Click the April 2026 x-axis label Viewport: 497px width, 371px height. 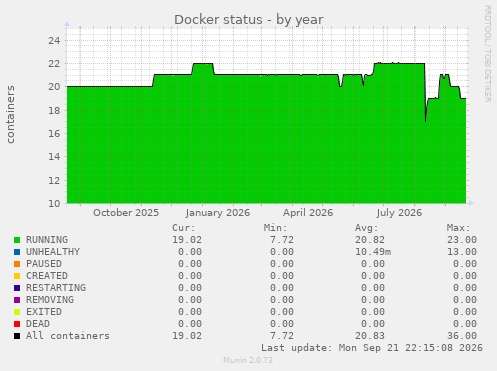pyautogui.click(x=308, y=213)
